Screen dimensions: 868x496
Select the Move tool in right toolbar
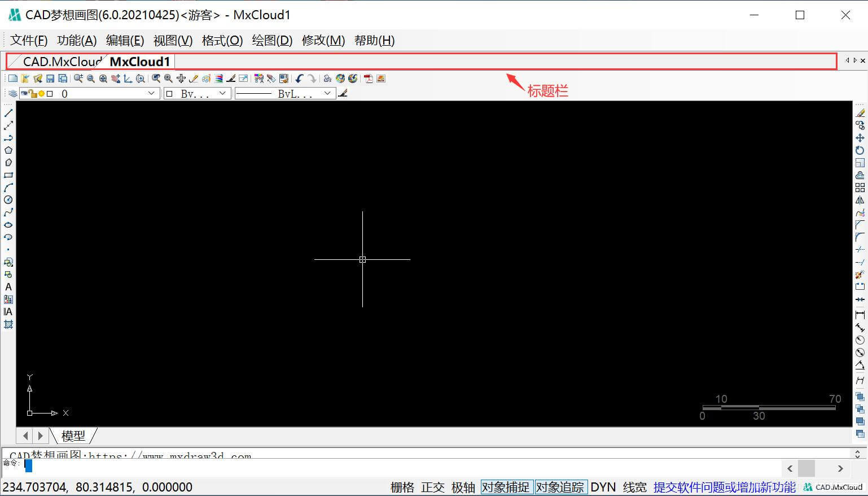pyautogui.click(x=860, y=138)
